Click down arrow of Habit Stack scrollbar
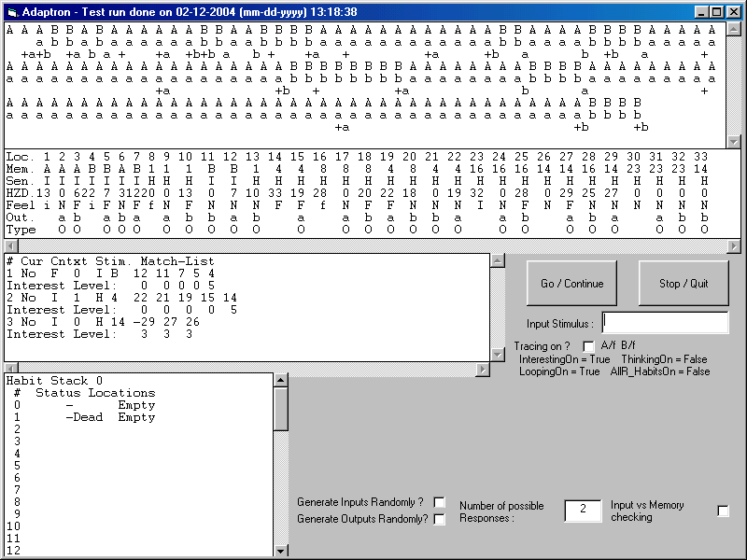The image size is (747, 560). point(281,551)
